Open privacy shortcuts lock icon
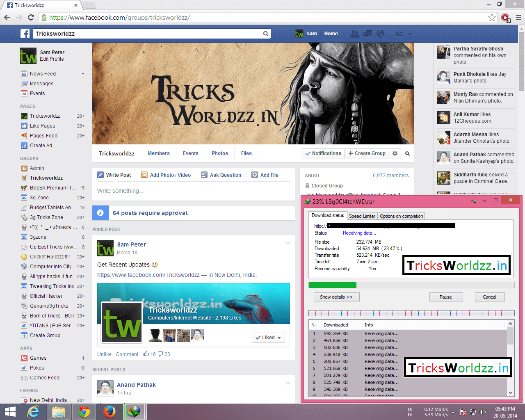The height and width of the screenshot is (420, 525). point(399,34)
